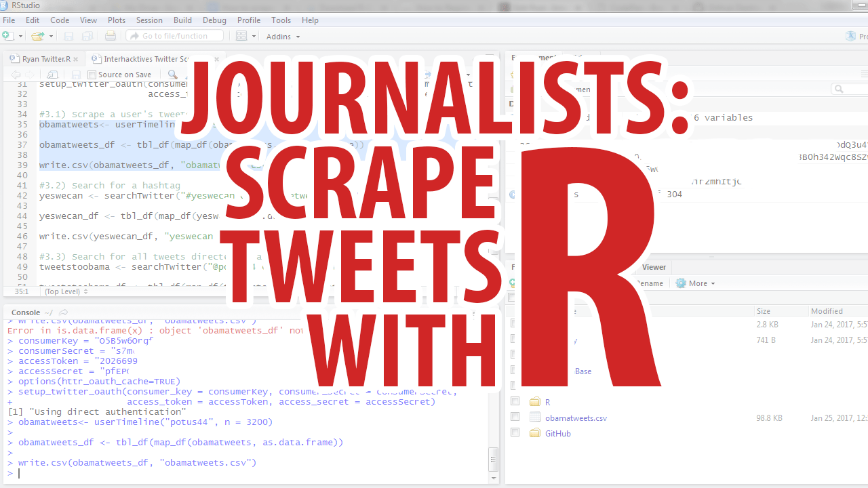The image size is (868, 488).
Task: Click the Open File folder icon
Action: (37, 36)
